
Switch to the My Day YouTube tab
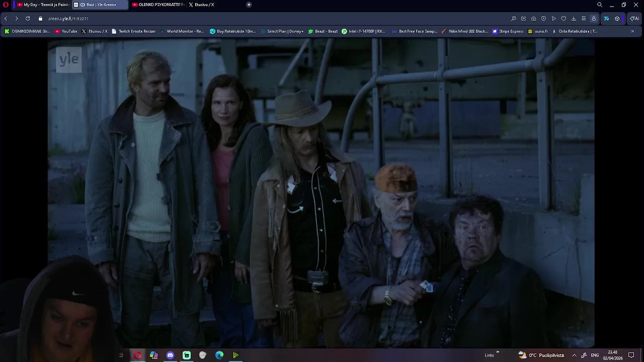[43, 5]
